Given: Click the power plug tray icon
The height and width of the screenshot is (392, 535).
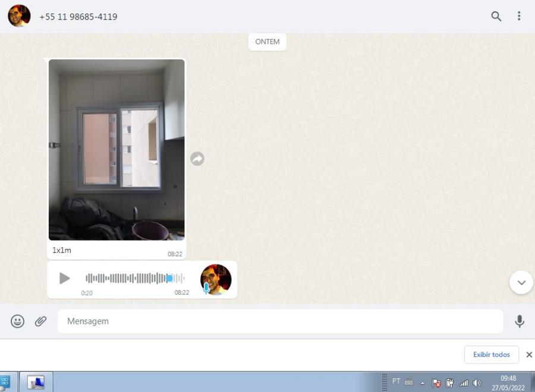Looking at the screenshot, I should click(450, 383).
